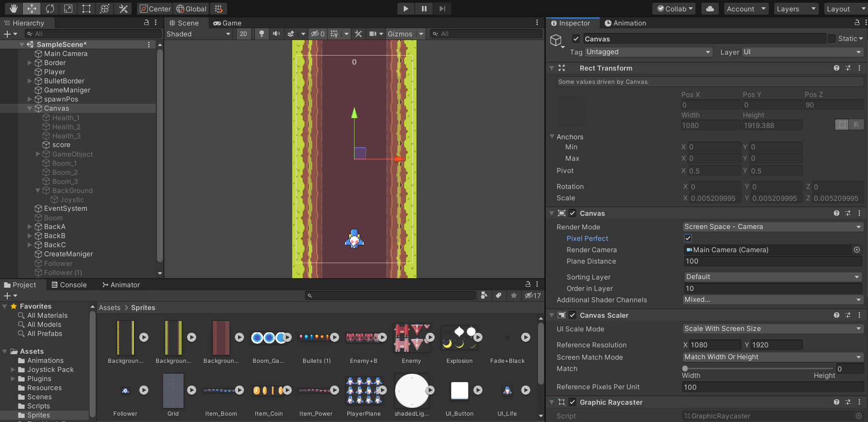Image resolution: width=868 pixels, height=422 pixels.
Task: Pause the game playback
Action: click(424, 9)
